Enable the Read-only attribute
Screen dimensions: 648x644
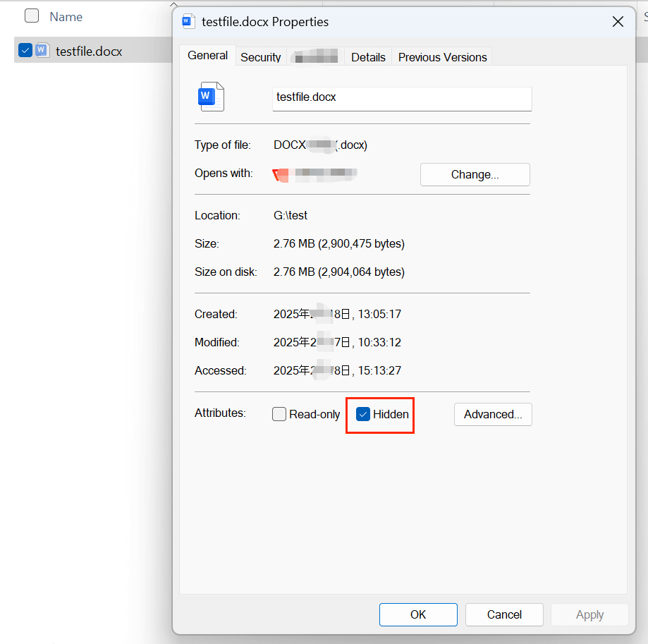[x=279, y=414]
